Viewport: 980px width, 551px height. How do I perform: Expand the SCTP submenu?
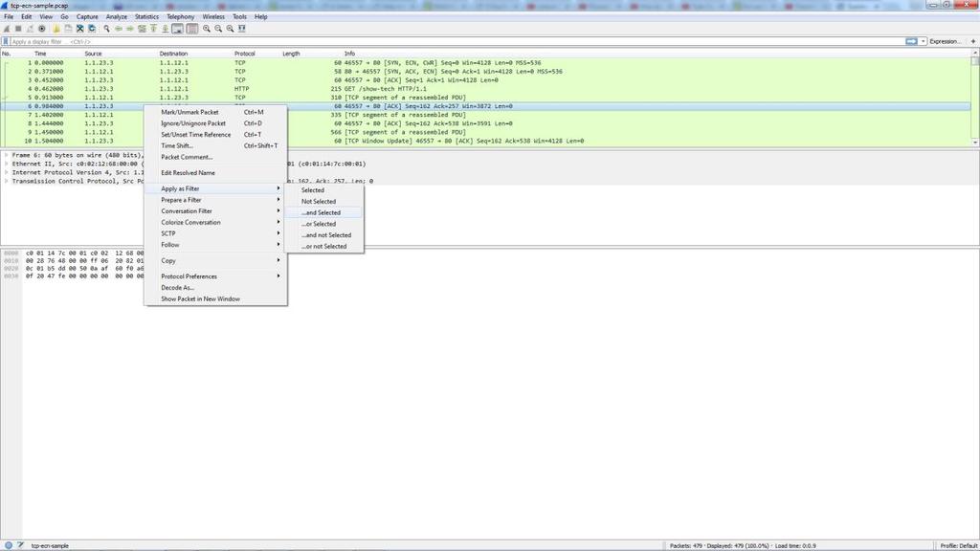(x=215, y=233)
